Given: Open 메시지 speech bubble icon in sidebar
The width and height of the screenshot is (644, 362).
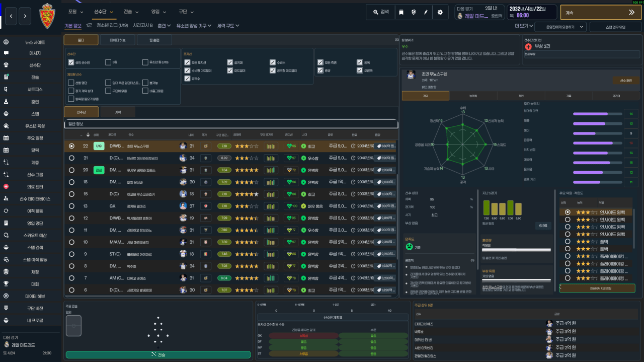Looking at the screenshot, I should (x=6, y=53).
